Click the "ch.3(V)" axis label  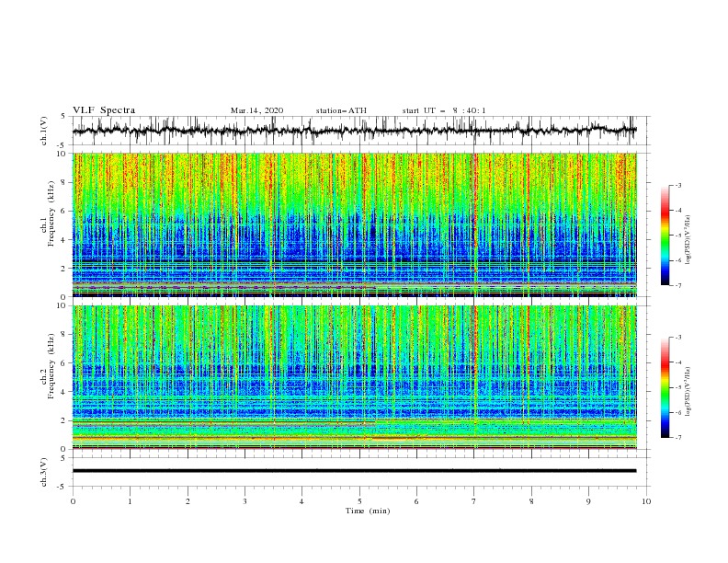click(x=44, y=472)
